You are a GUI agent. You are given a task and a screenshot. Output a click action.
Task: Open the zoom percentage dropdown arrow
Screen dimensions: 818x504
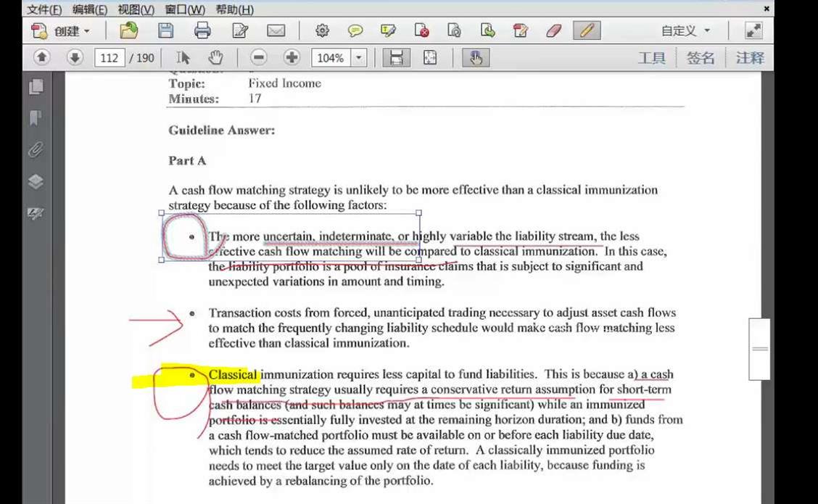pyautogui.click(x=359, y=57)
